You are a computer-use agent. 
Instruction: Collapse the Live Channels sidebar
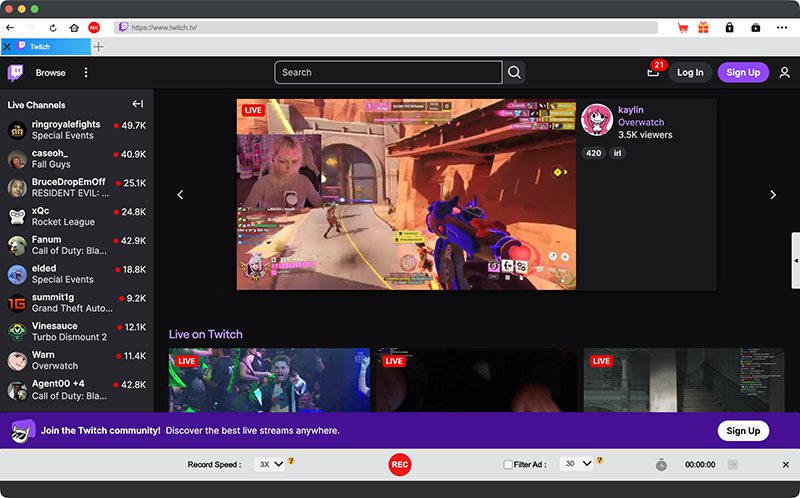click(137, 104)
